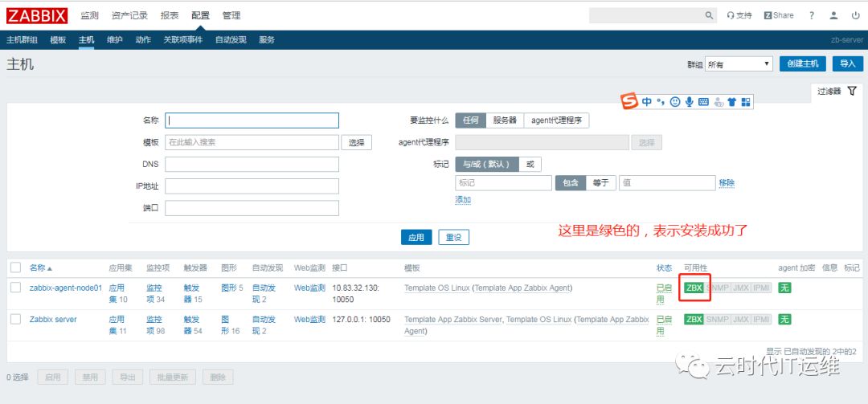Click encryption 无 badge for zabbix-agent-node01
This screenshot has width=868, height=404.
784,288
